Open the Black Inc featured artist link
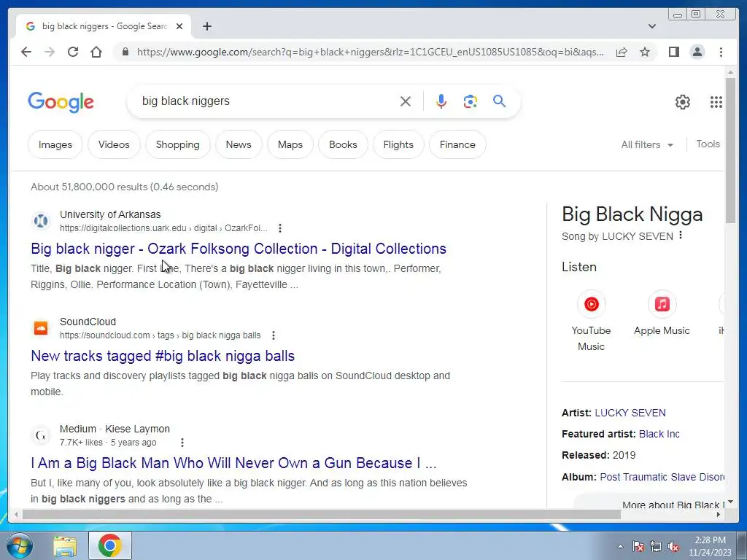Image resolution: width=747 pixels, height=560 pixels. 659,434
